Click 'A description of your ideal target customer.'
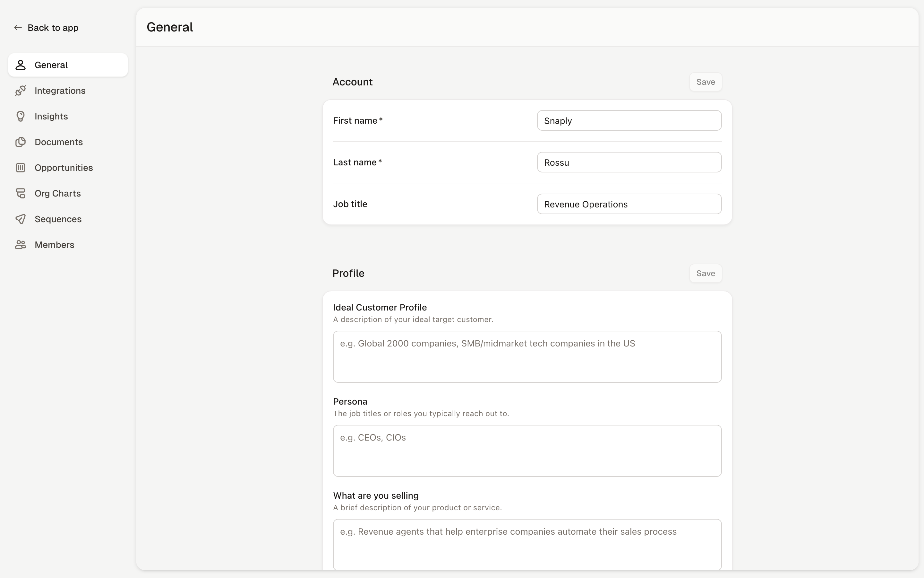 413,320
